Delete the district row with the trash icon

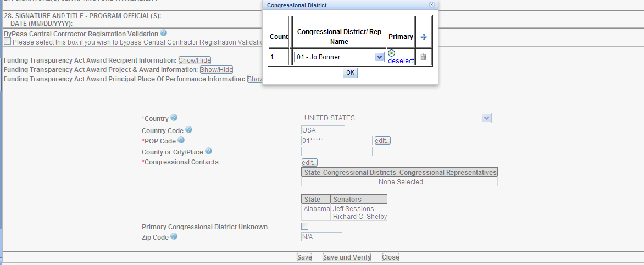(423, 57)
